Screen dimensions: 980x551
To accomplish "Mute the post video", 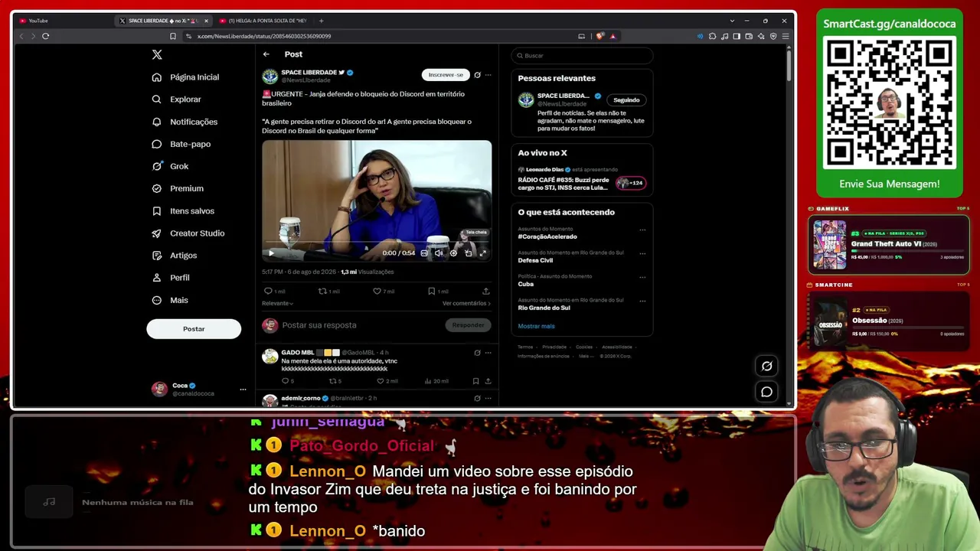I will (439, 253).
